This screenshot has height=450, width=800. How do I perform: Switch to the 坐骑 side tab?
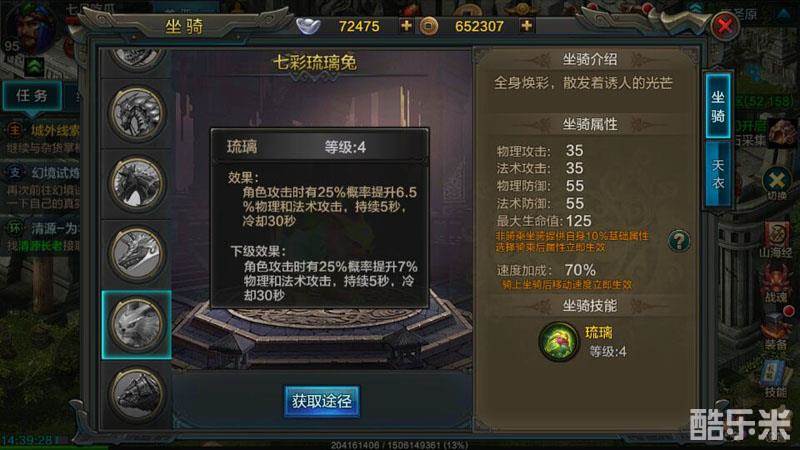718,107
